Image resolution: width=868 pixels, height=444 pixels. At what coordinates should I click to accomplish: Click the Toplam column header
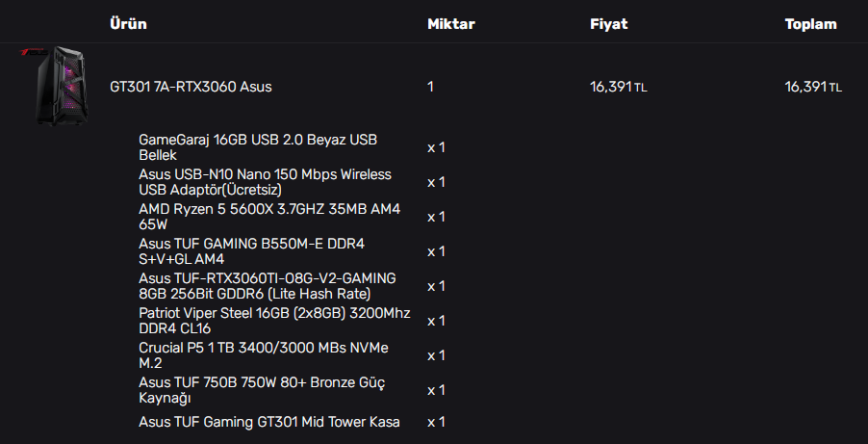click(810, 23)
